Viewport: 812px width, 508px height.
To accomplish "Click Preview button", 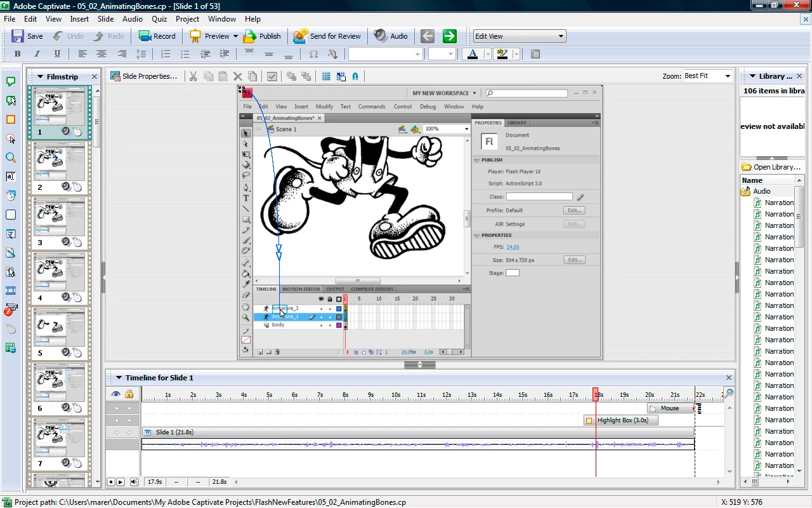I will tap(210, 36).
